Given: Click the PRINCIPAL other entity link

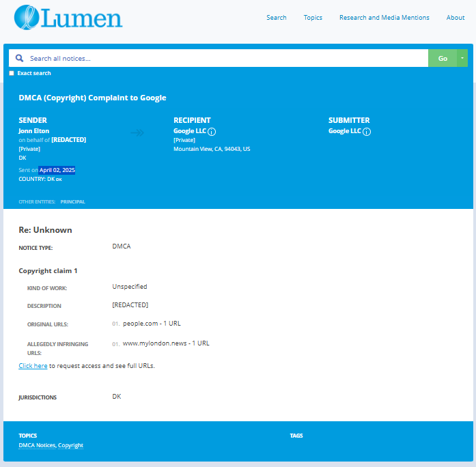Looking at the screenshot, I should [72, 202].
